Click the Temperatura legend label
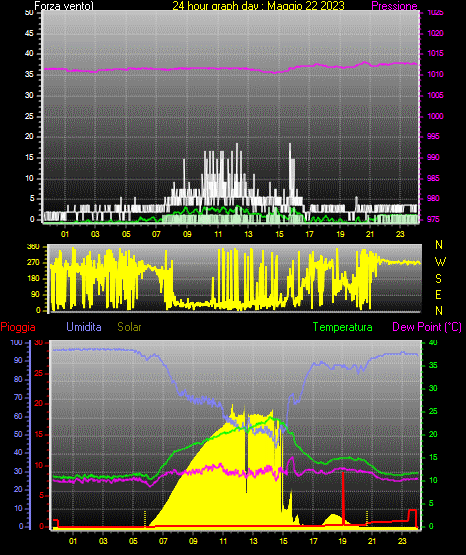The image size is (466, 555). coord(343,327)
